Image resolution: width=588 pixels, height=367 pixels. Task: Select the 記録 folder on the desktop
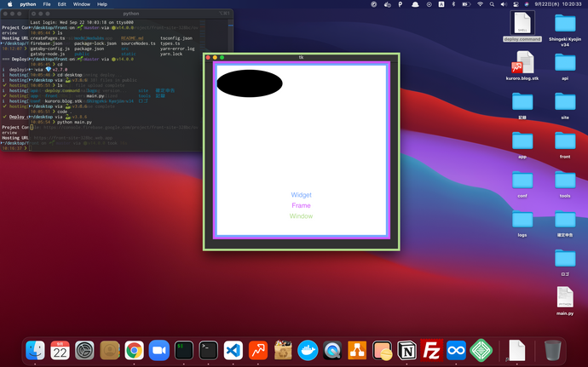point(522,105)
